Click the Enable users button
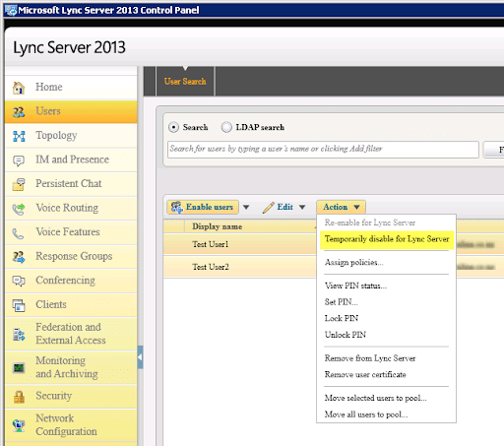The image size is (504, 446). click(203, 207)
